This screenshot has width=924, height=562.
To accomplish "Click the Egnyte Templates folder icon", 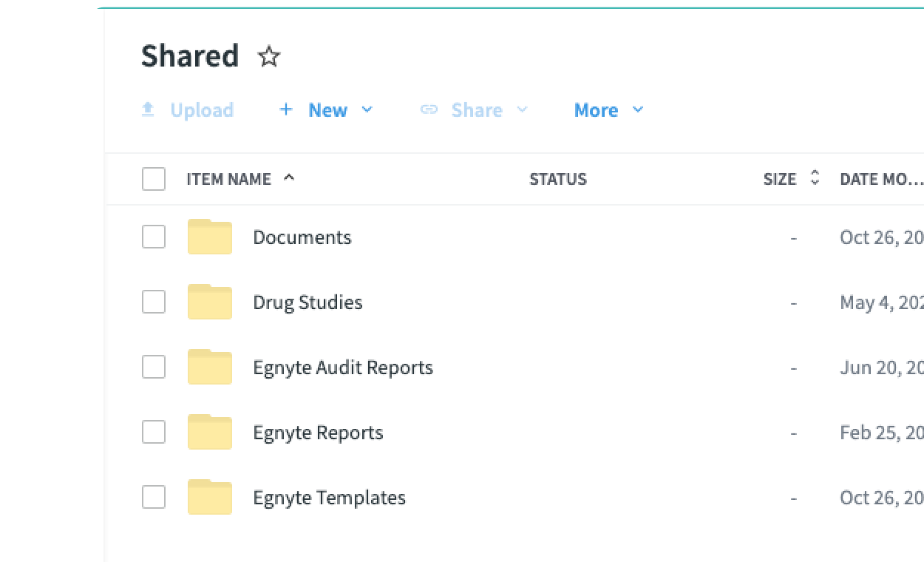I will click(x=209, y=498).
